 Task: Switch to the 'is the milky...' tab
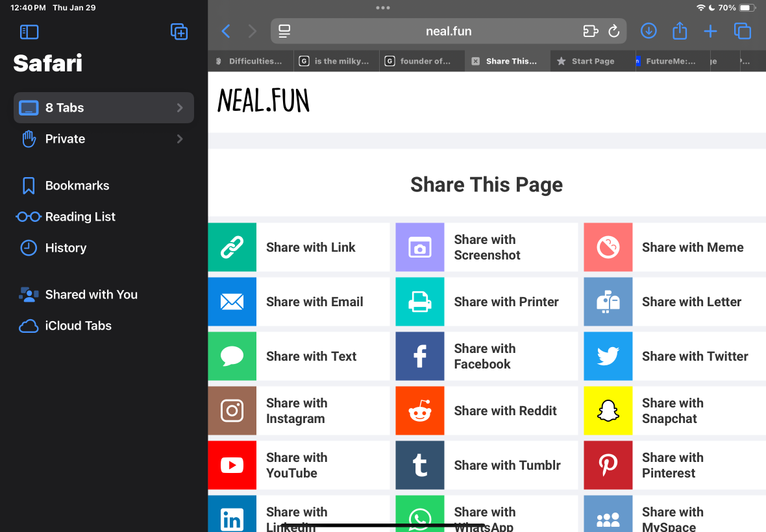click(337, 62)
